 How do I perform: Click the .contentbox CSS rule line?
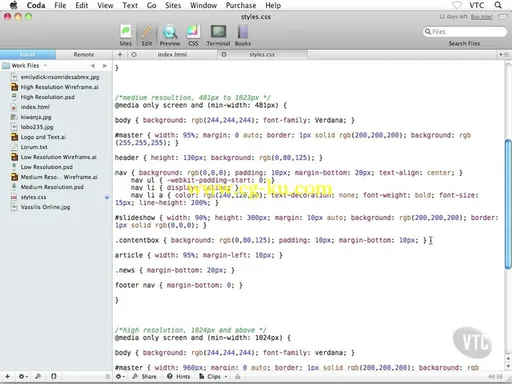coord(271,240)
